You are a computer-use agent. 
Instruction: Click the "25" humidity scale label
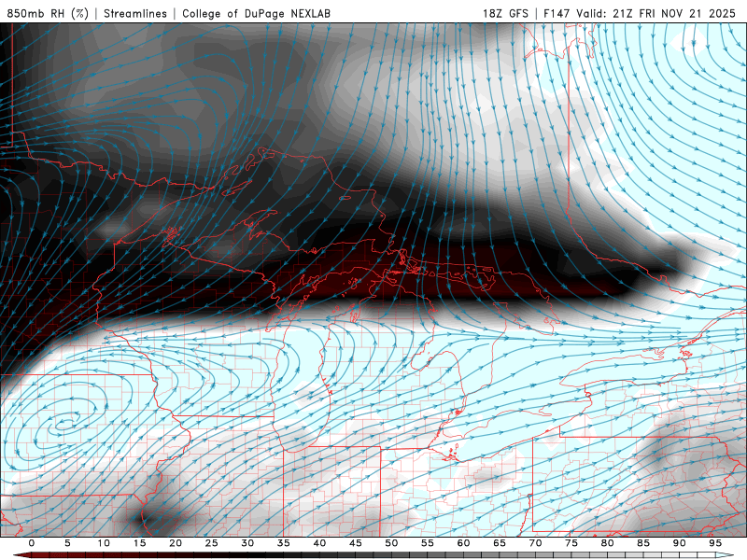[212, 543]
